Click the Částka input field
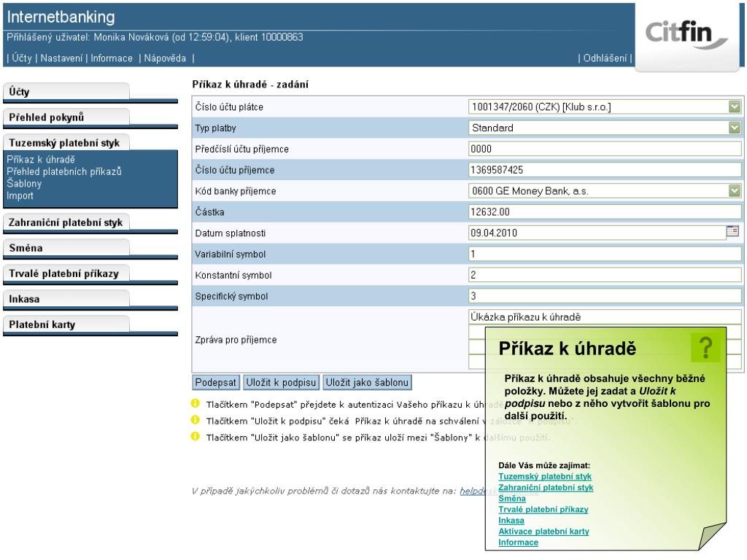The image size is (747, 560). pyautogui.click(x=605, y=212)
